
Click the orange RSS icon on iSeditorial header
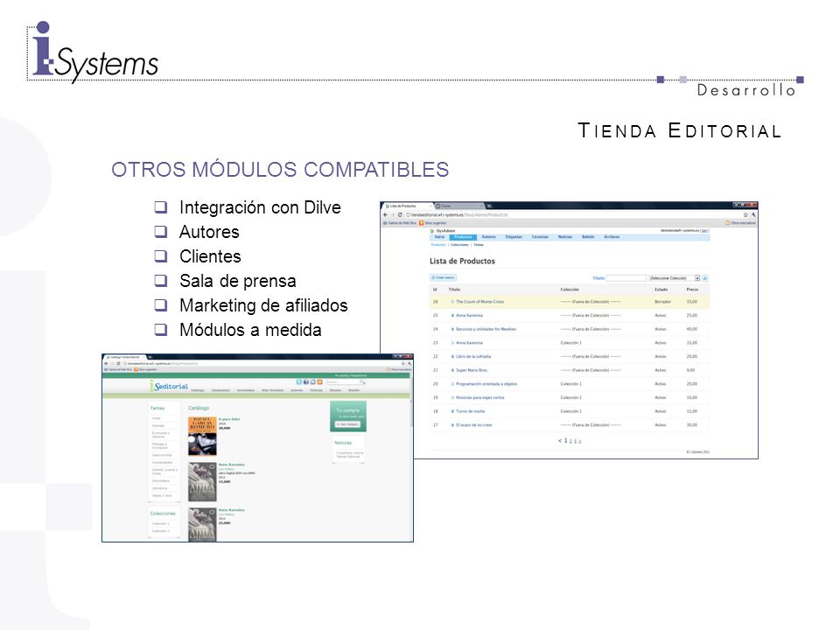[320, 382]
